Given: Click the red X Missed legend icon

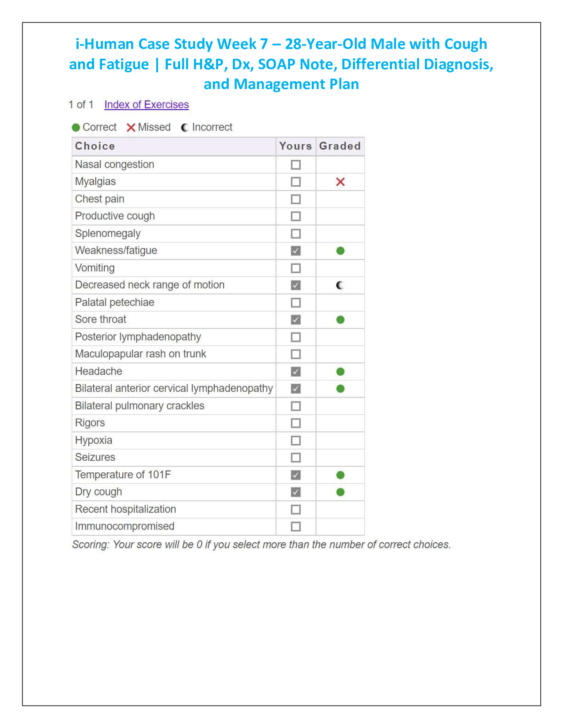Looking at the screenshot, I should [131, 128].
